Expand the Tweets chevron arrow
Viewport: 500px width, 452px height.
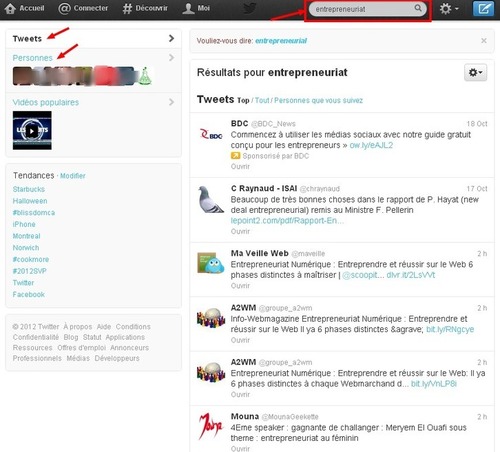(x=171, y=38)
